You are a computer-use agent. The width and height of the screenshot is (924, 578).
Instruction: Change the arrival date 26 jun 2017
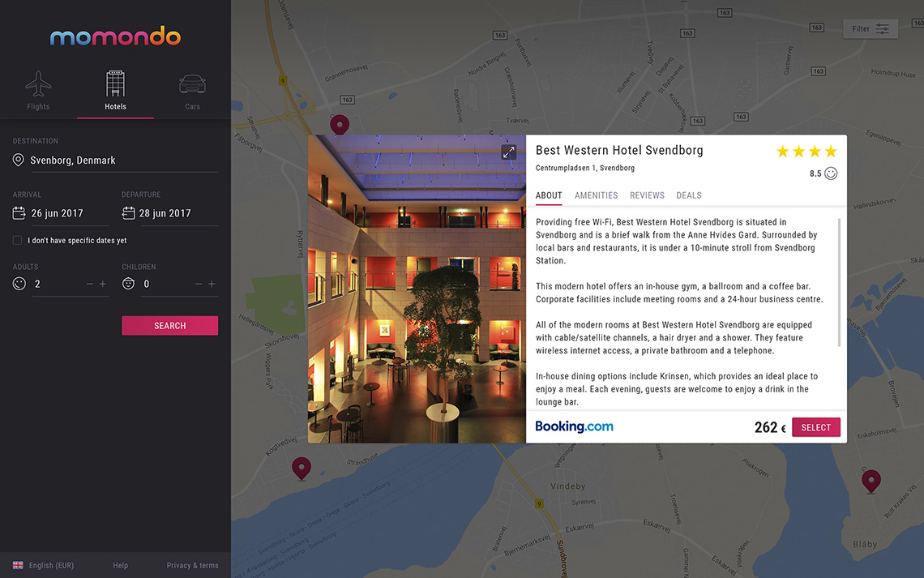click(x=58, y=213)
